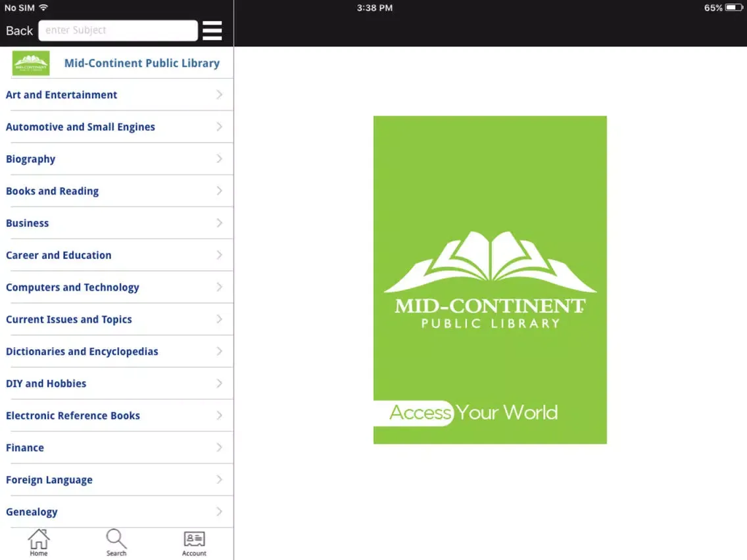The width and height of the screenshot is (747, 560).
Task: Tap the Mid-Continent library logo in header
Action: pyautogui.click(x=31, y=63)
